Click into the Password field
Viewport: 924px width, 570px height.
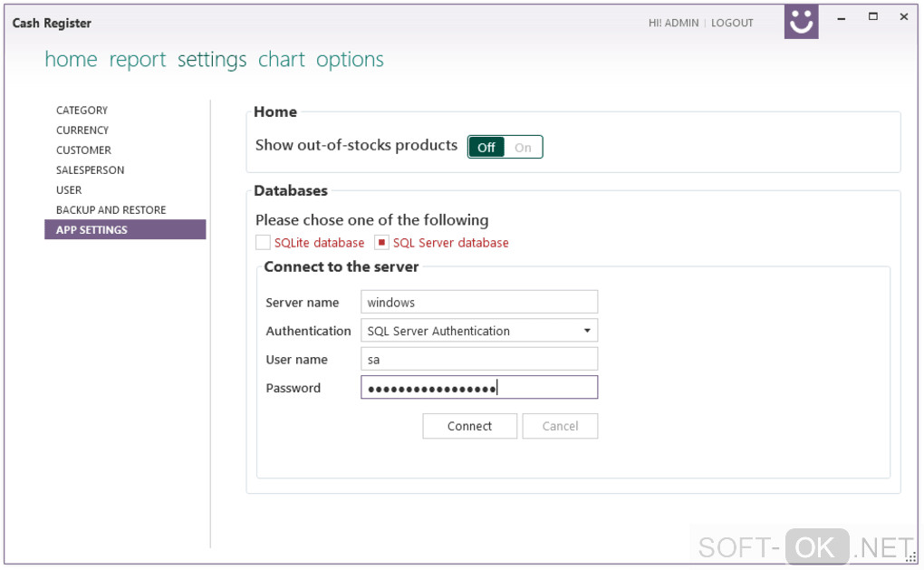479,388
